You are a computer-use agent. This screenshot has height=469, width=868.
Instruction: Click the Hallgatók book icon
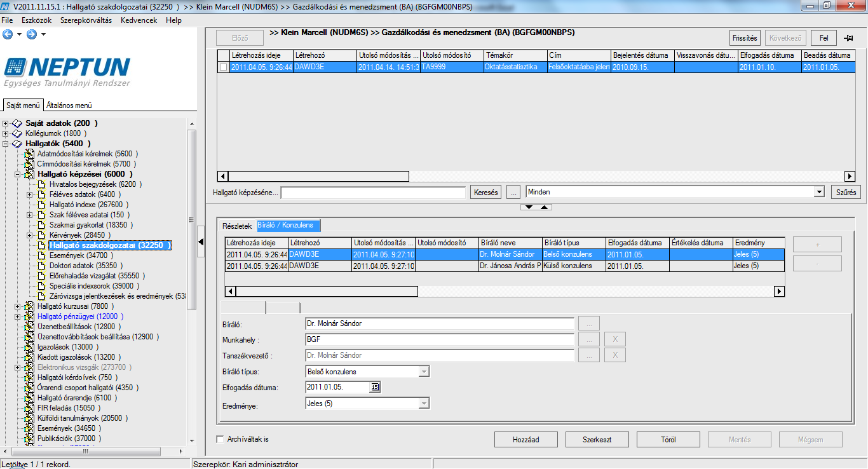[17, 144]
